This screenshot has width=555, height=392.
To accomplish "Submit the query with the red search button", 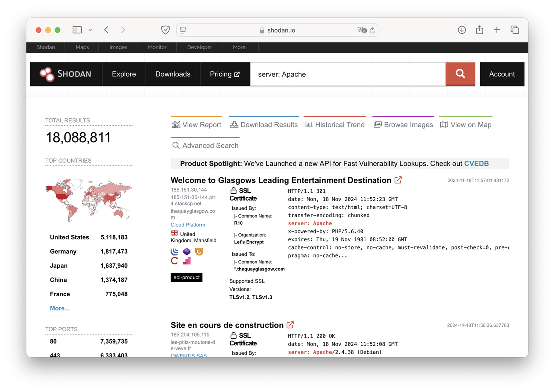I will 459,74.
